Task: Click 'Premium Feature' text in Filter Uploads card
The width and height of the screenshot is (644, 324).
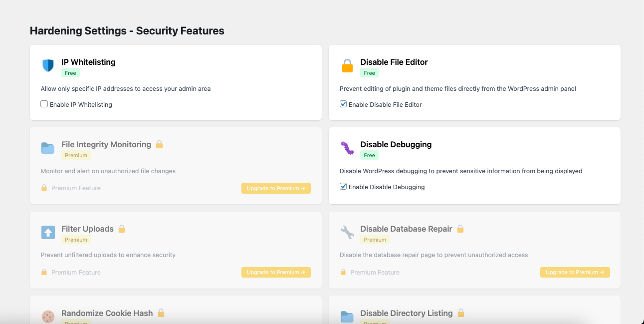Action: coord(76,272)
